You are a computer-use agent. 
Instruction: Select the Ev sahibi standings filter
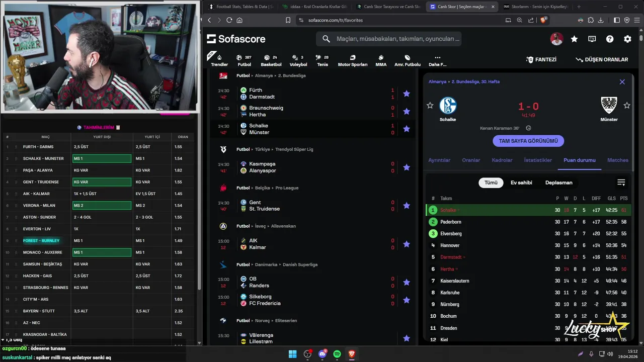(x=521, y=183)
